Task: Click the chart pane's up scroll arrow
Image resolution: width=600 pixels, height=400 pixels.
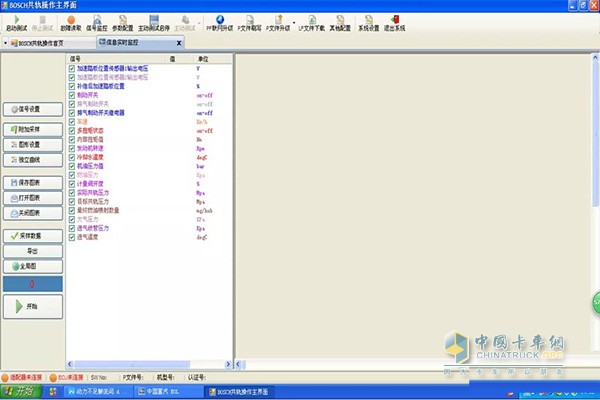Action: coord(596,57)
